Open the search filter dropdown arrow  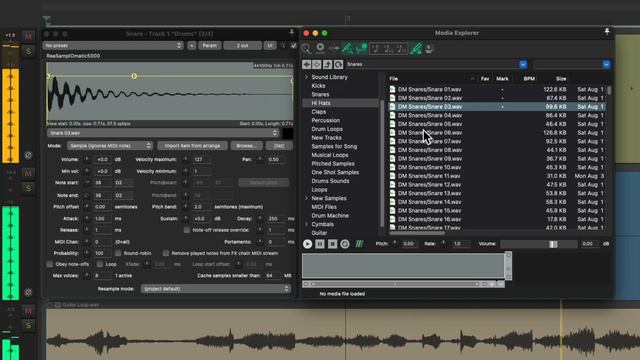[606, 64]
